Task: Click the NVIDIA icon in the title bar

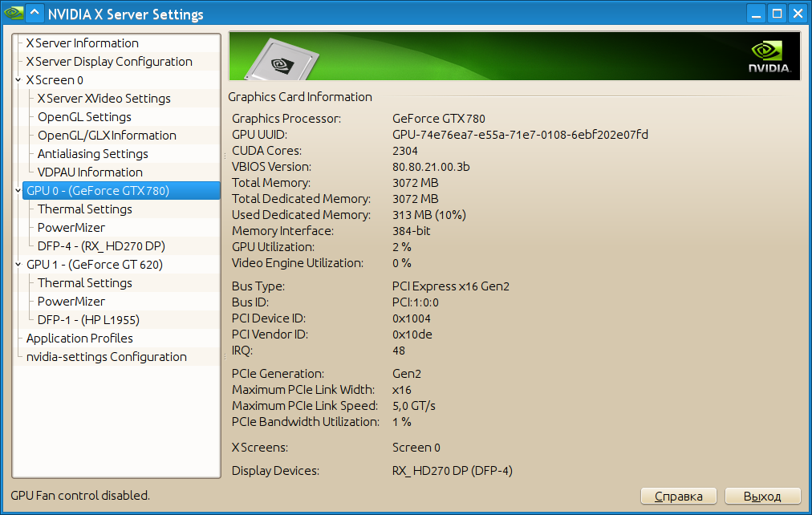Action: click(x=13, y=13)
